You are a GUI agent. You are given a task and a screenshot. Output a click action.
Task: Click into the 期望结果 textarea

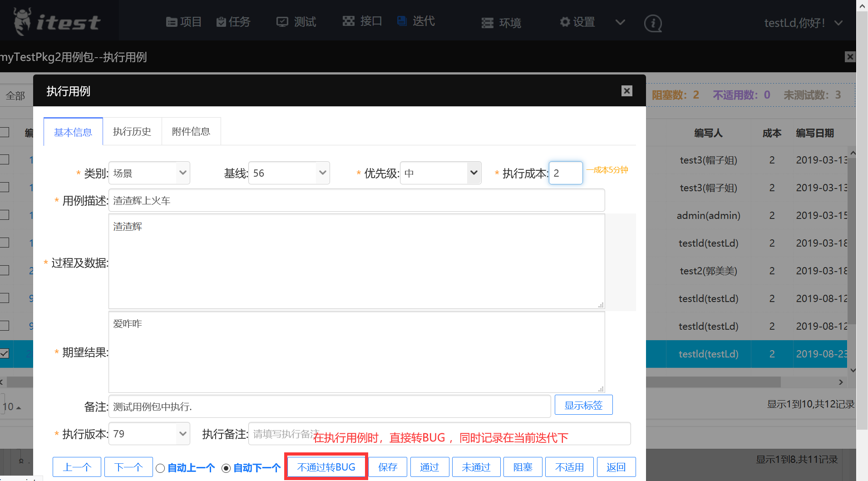click(x=357, y=352)
